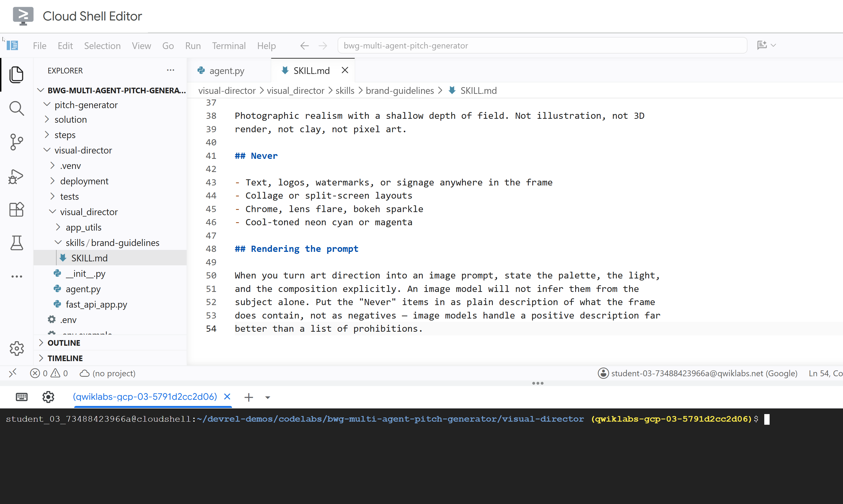Toggle the primary sidebar menu icon
Viewport: 843px width, 504px height.
pyautogui.click(x=13, y=45)
